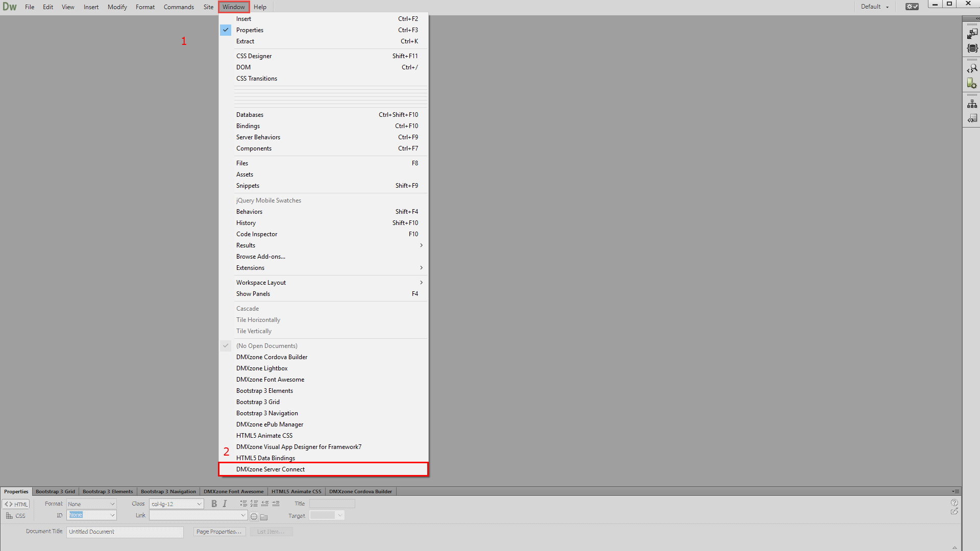Switch to the HTML5 Animate CSS tab
980x551 pixels.
(x=297, y=492)
